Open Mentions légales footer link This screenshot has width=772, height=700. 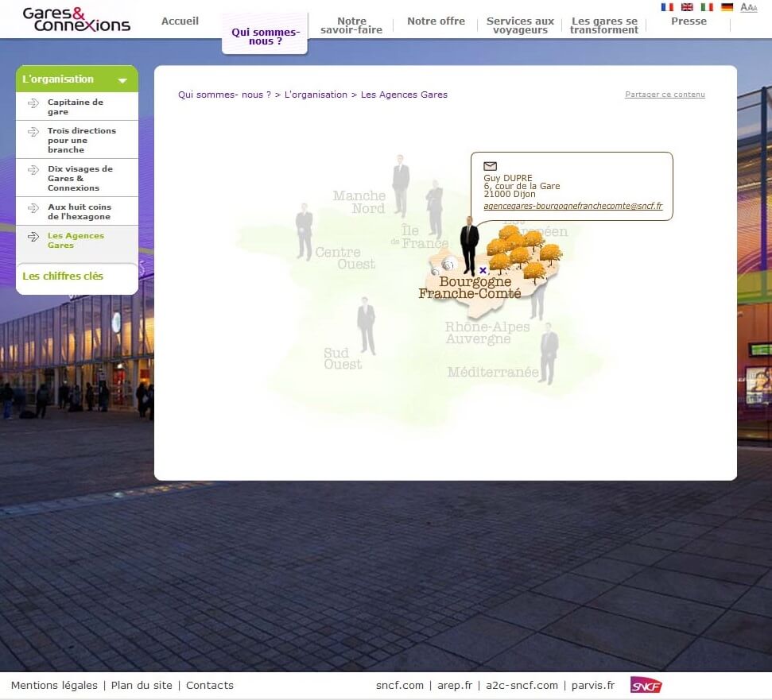click(x=54, y=685)
